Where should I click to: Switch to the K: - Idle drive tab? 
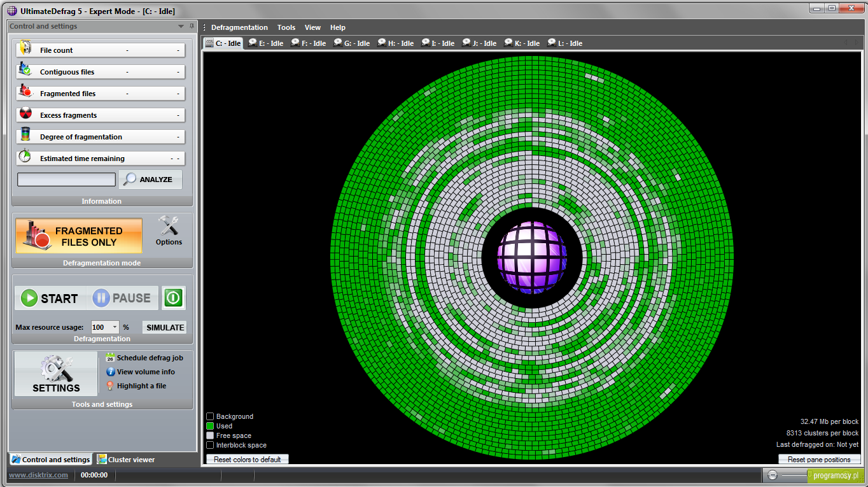522,43
